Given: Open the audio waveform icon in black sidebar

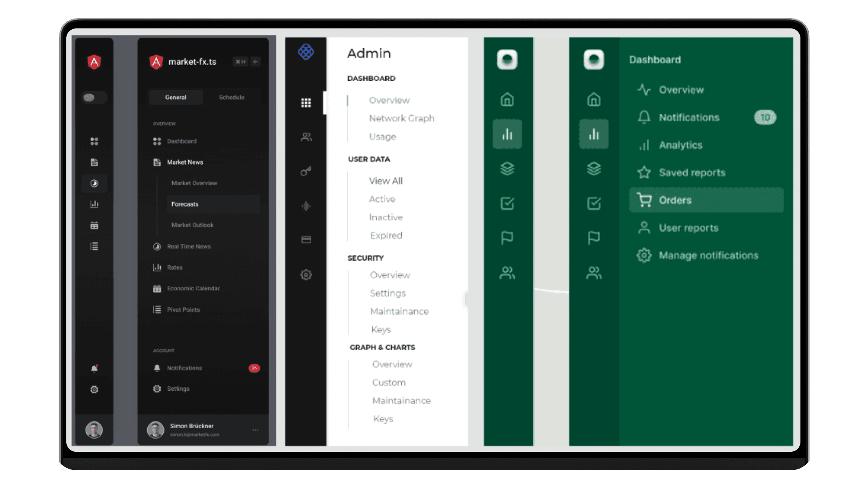Looking at the screenshot, I should tap(306, 206).
